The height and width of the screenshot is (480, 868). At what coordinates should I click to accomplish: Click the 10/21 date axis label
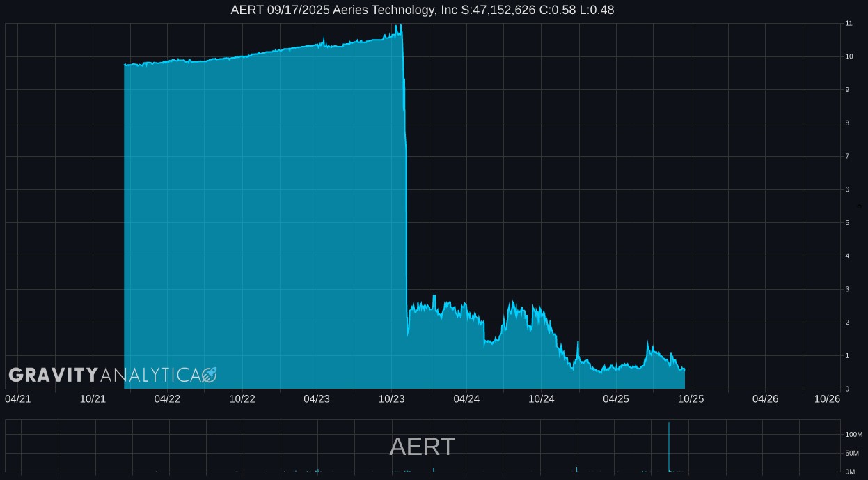click(x=93, y=398)
